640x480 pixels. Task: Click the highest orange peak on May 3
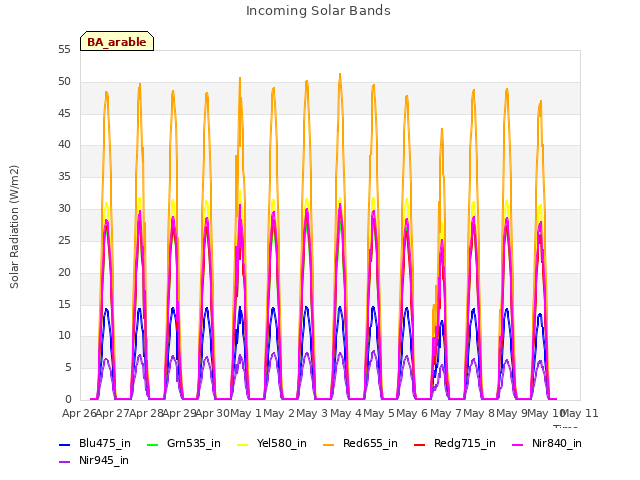tap(340, 74)
